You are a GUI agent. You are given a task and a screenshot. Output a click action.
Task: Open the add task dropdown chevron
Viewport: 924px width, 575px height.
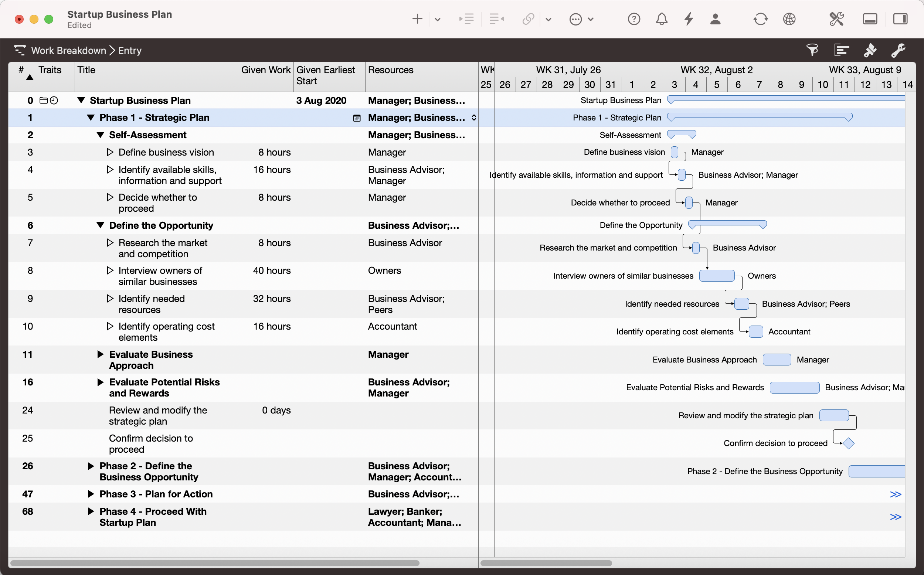(437, 18)
